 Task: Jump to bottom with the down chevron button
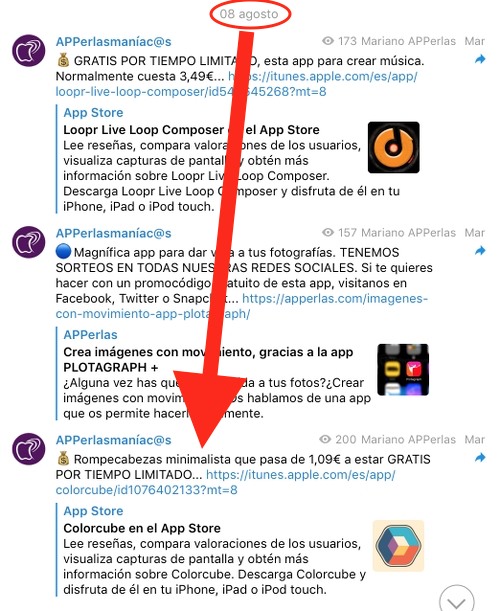click(456, 600)
